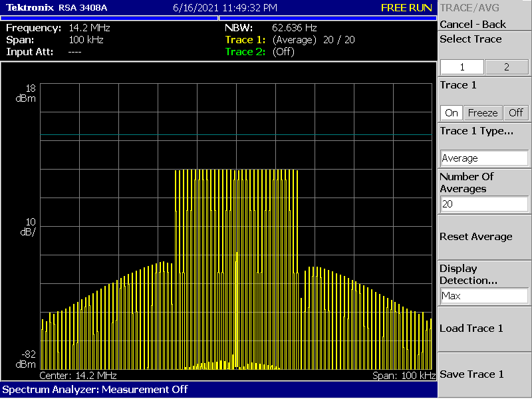The width and height of the screenshot is (532, 399).
Task: Open the Display Detection Max selector
Action: point(484,296)
